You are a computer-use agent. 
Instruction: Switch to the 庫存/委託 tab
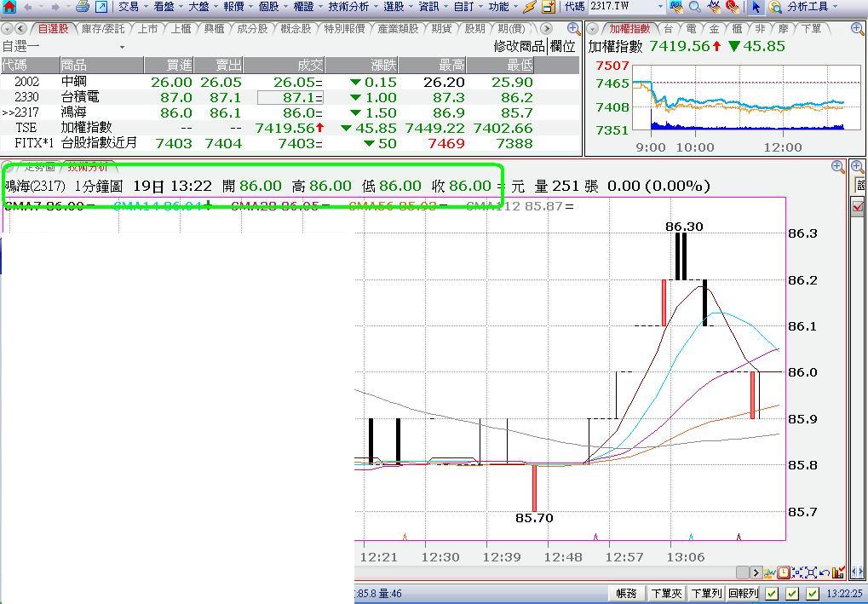pos(103,29)
